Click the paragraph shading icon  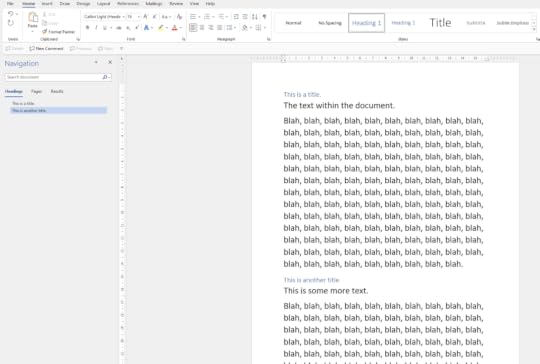point(245,28)
